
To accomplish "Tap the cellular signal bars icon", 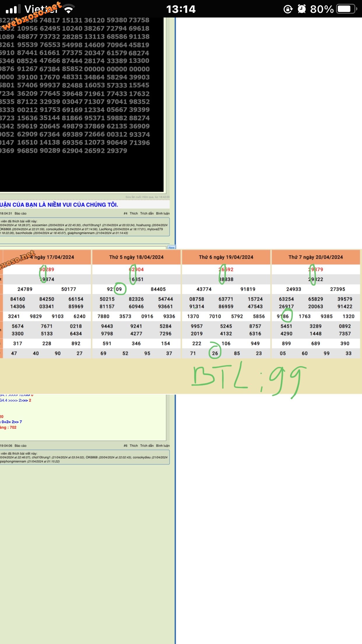I will pyautogui.click(x=13, y=9).
